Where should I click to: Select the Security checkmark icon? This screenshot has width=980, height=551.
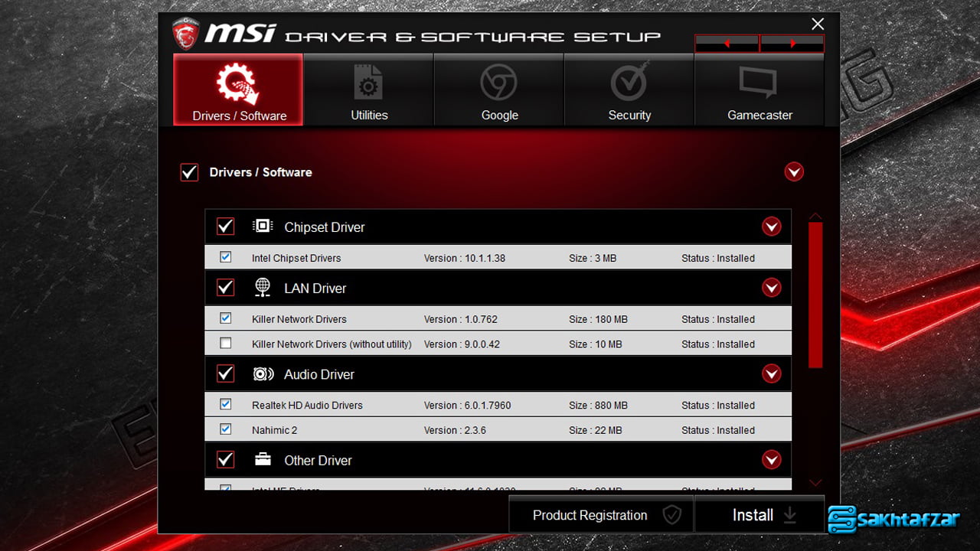[629, 83]
